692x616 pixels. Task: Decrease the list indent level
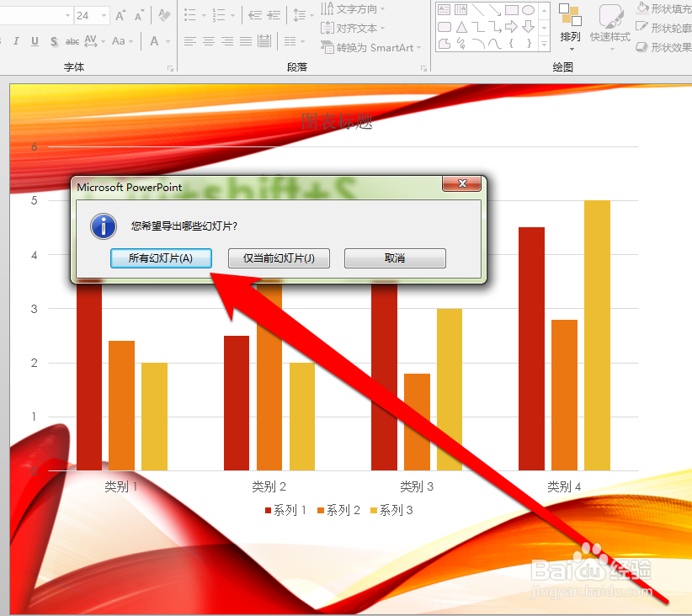254,16
